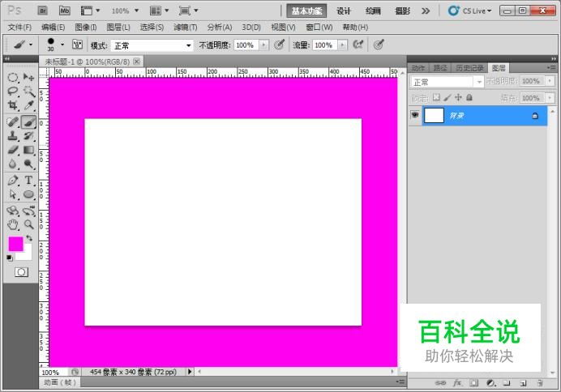Open the 动画(帧) panel tab at bottom
This screenshot has height=392, width=561.
click(x=60, y=382)
